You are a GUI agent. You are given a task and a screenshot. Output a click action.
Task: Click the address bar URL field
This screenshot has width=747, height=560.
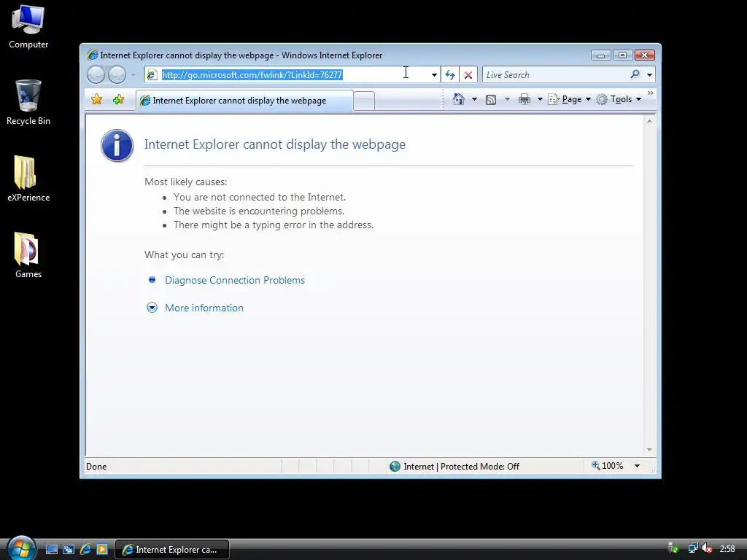[x=286, y=75]
